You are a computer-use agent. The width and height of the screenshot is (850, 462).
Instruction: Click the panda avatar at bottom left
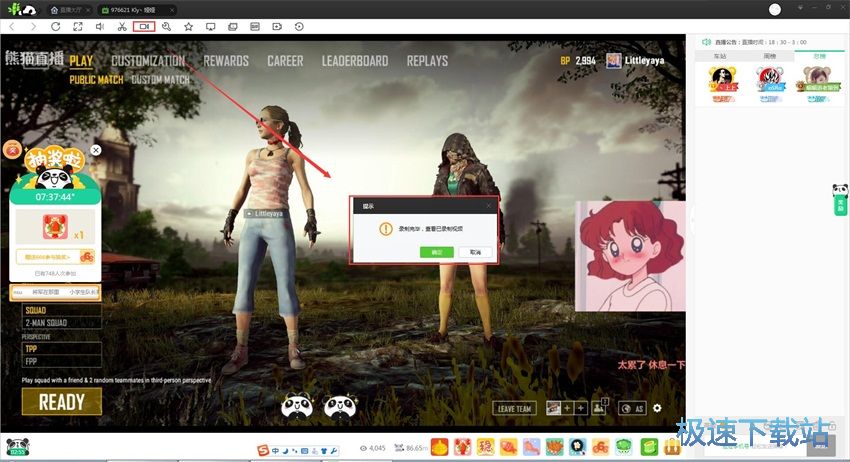[18, 446]
